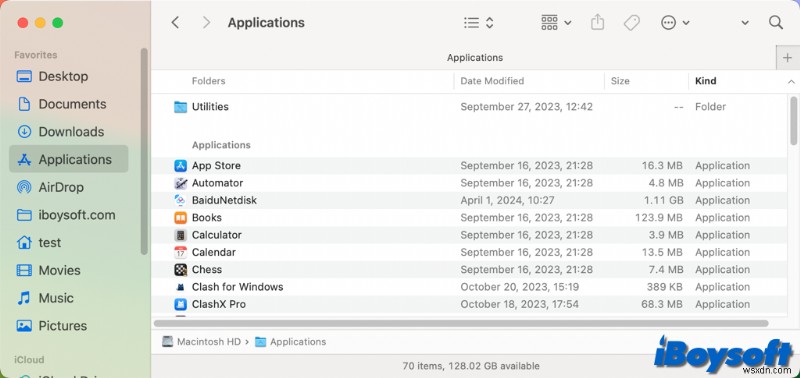Screen dimensions: 800x378
Task: Click the 68.3 MB size value
Action: coord(662,304)
